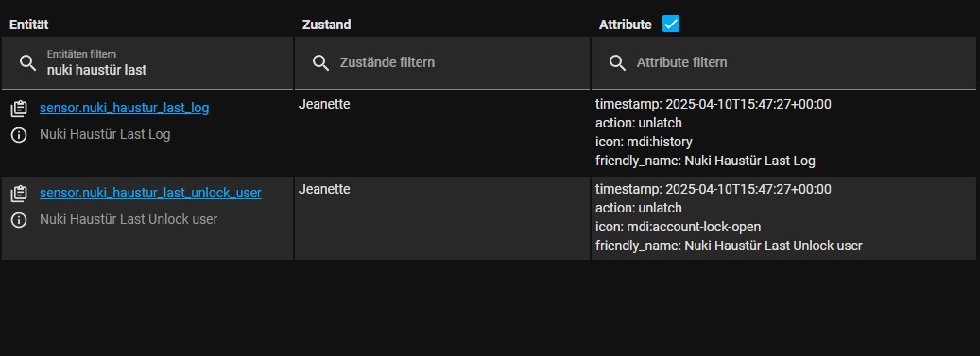Click the Entität column header
This screenshot has width=980, height=356.
click(x=28, y=25)
